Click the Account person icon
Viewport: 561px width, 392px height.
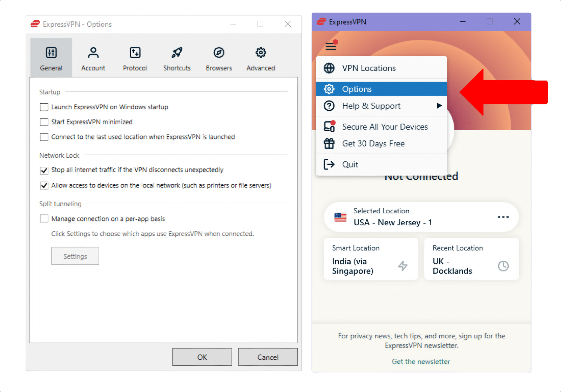(93, 53)
